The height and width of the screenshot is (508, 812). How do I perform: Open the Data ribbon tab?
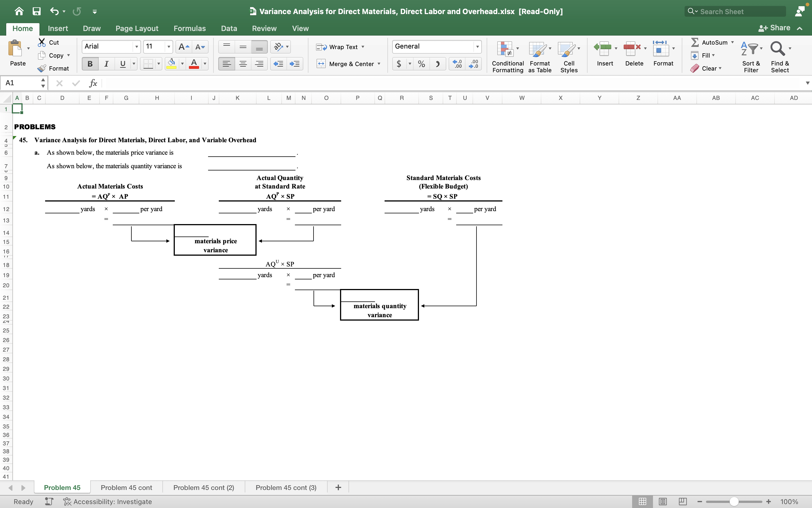[229, 29]
